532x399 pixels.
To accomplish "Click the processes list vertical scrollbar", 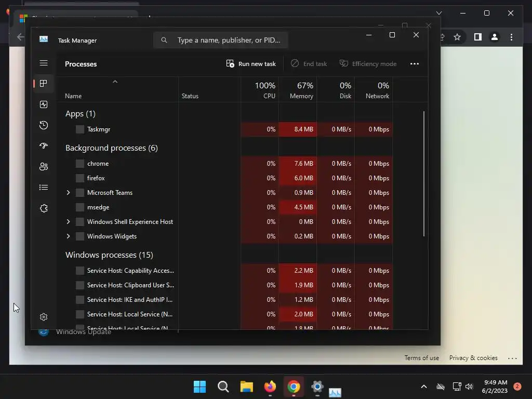I will (x=424, y=174).
